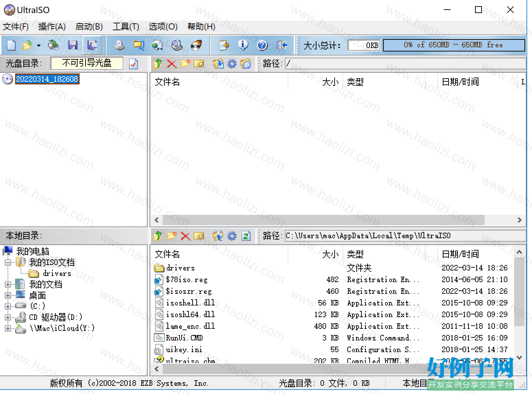532x394 pixels.
Task: Open the info bubble icon
Action: pos(243,45)
